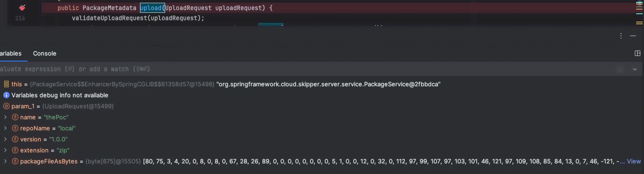This screenshot has height=174, width=644.
Task: Expand the packageFileAsBytes byte array node
Action: 5,161
